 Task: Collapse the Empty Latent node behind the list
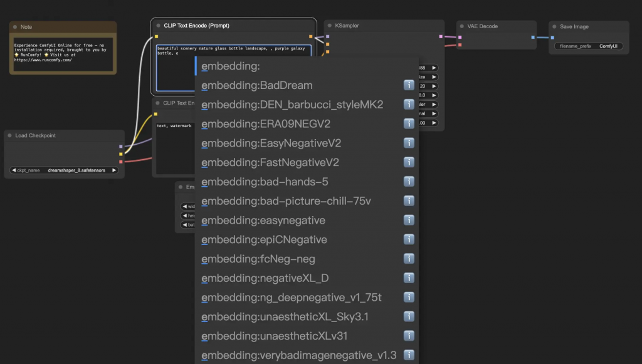pyautogui.click(x=181, y=187)
